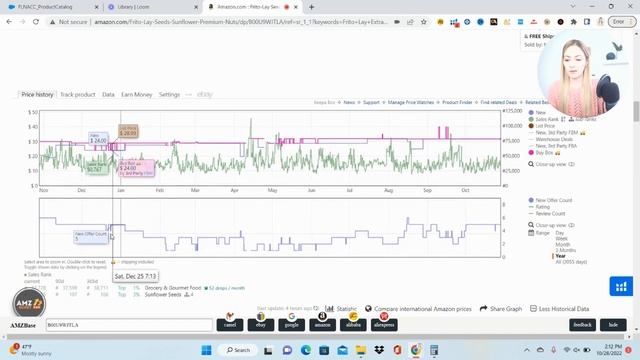Open the Keepa News link
This screenshot has height=360, width=640.
pyautogui.click(x=349, y=102)
